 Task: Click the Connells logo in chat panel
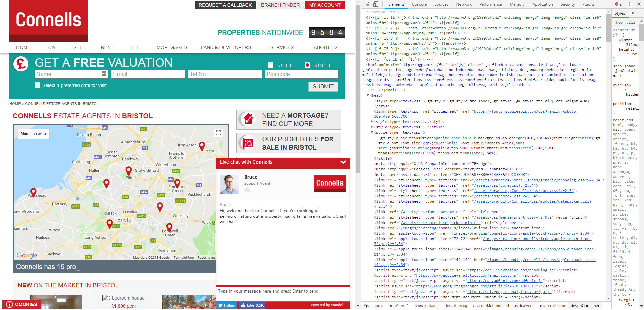tap(330, 183)
